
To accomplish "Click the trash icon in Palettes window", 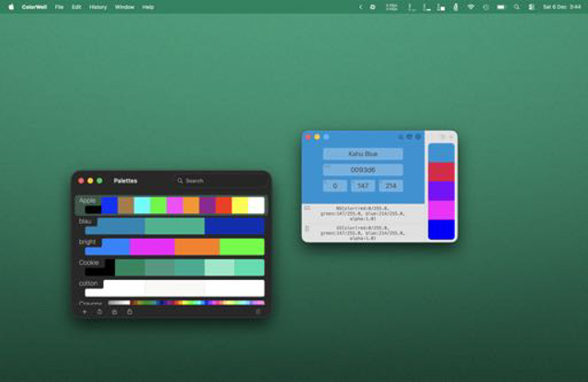I will tap(257, 311).
